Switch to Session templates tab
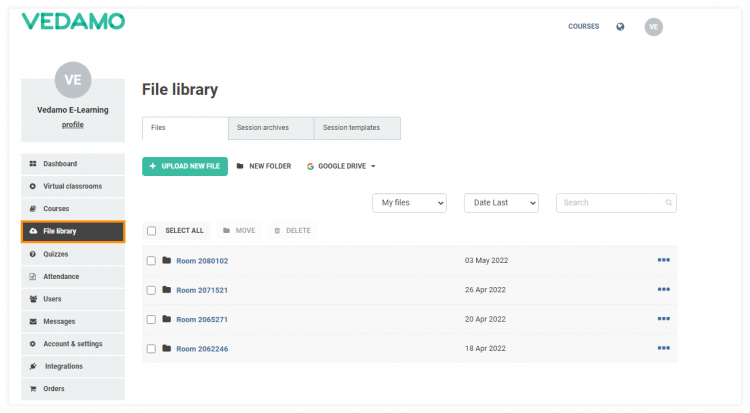750x413 pixels. coord(357,128)
